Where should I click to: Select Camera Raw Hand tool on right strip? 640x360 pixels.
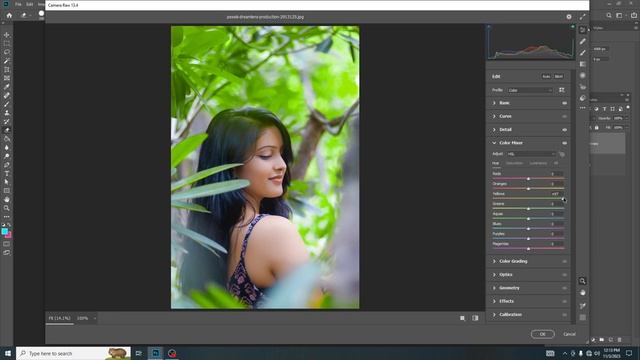point(582,293)
